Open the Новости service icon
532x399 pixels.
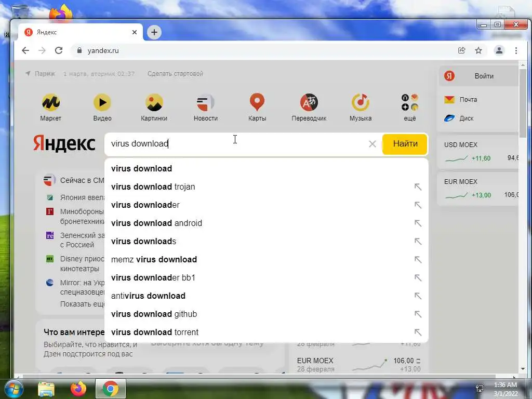205,102
